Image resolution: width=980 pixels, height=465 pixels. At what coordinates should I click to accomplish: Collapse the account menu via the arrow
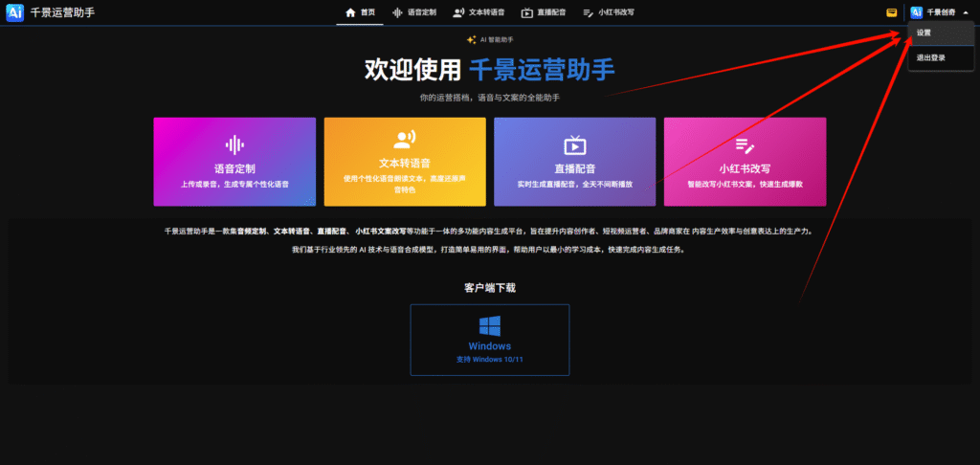966,12
